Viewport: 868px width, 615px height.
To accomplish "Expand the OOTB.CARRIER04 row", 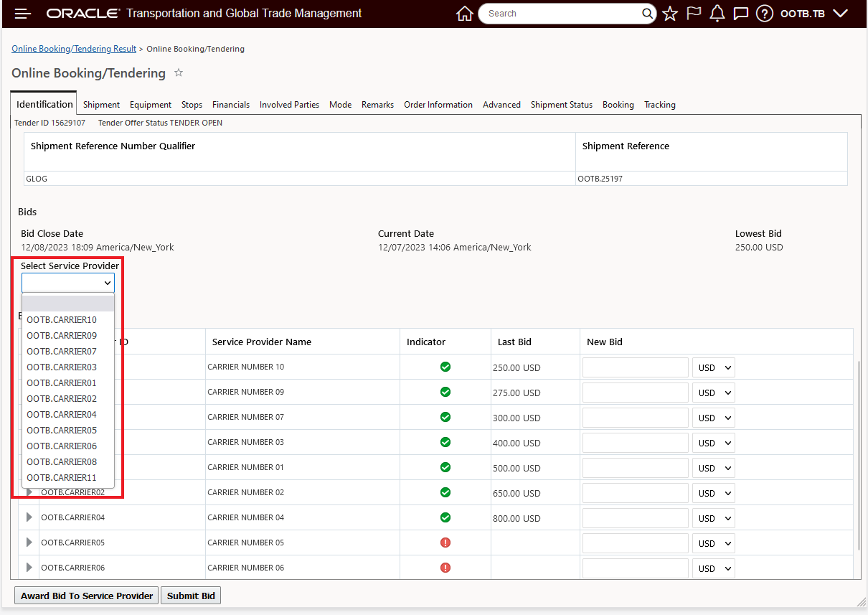I will coord(29,517).
